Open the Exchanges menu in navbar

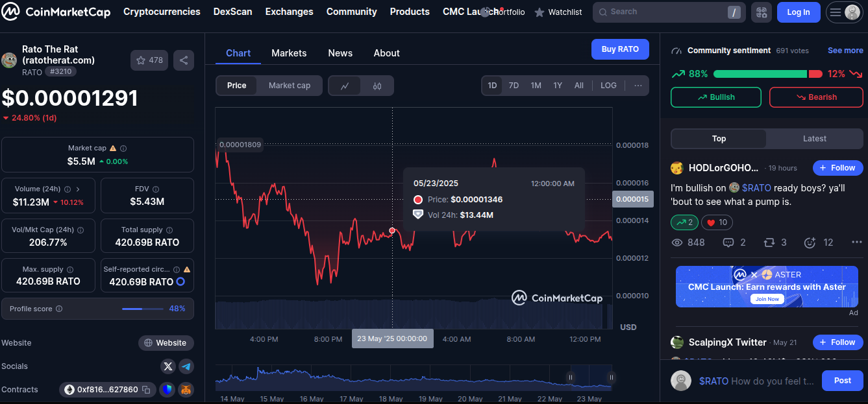point(289,12)
